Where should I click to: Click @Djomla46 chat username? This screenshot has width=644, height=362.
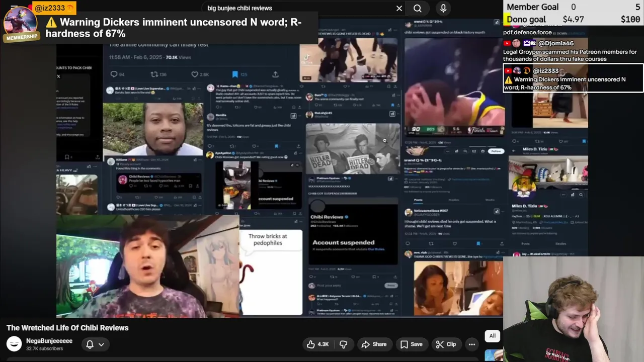click(x=556, y=43)
